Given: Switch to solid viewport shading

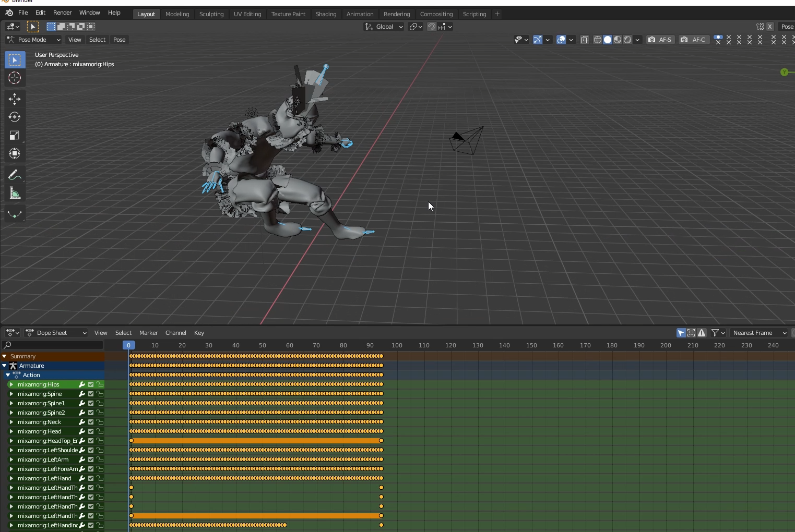Looking at the screenshot, I should [608, 40].
